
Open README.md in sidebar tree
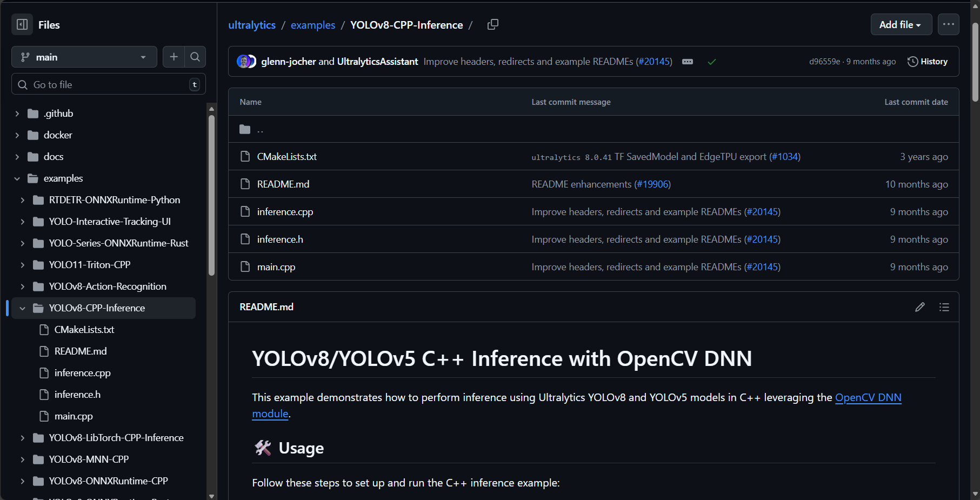pyautogui.click(x=81, y=351)
